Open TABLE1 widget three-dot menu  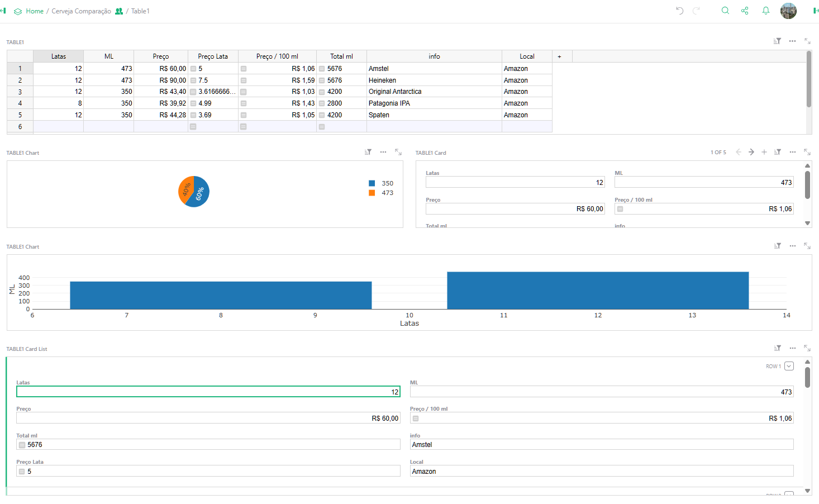point(792,41)
